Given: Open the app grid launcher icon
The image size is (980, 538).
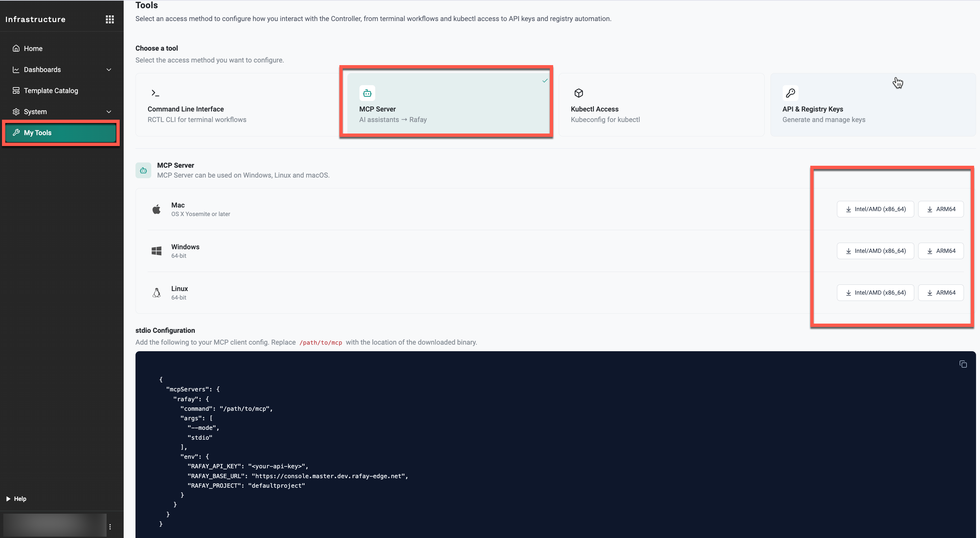Looking at the screenshot, I should coord(110,19).
